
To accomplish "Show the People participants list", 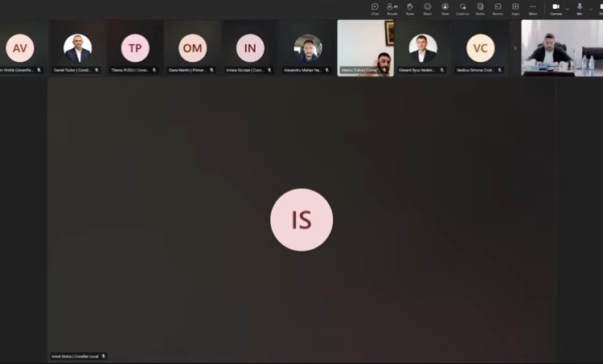I will click(392, 8).
